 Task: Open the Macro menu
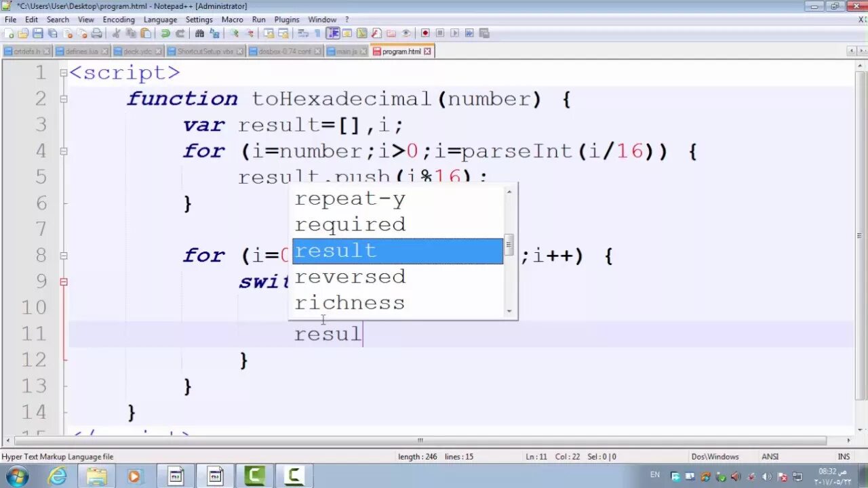pyautogui.click(x=233, y=20)
